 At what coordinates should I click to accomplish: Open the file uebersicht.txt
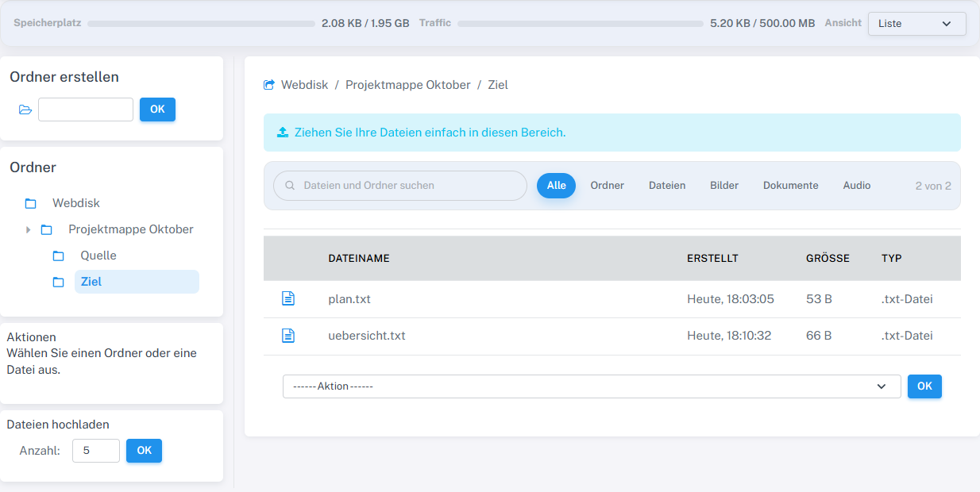click(x=367, y=336)
